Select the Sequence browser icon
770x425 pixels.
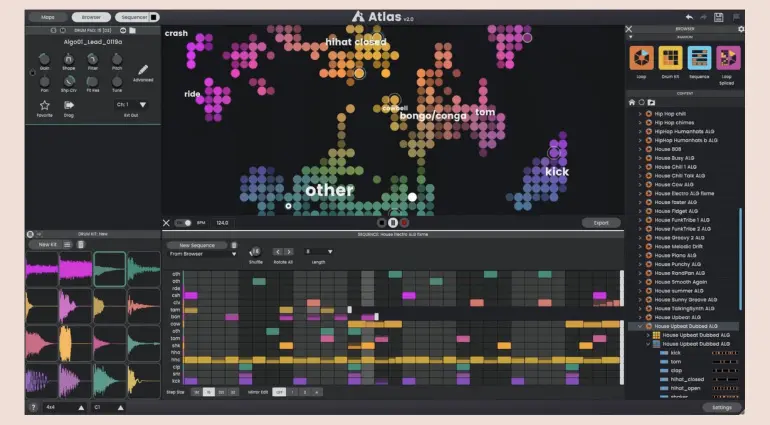[x=699, y=58]
